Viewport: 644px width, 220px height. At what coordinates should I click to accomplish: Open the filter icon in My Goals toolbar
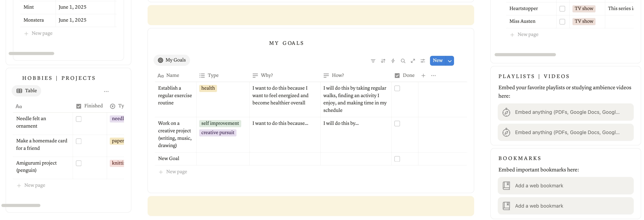click(x=373, y=61)
